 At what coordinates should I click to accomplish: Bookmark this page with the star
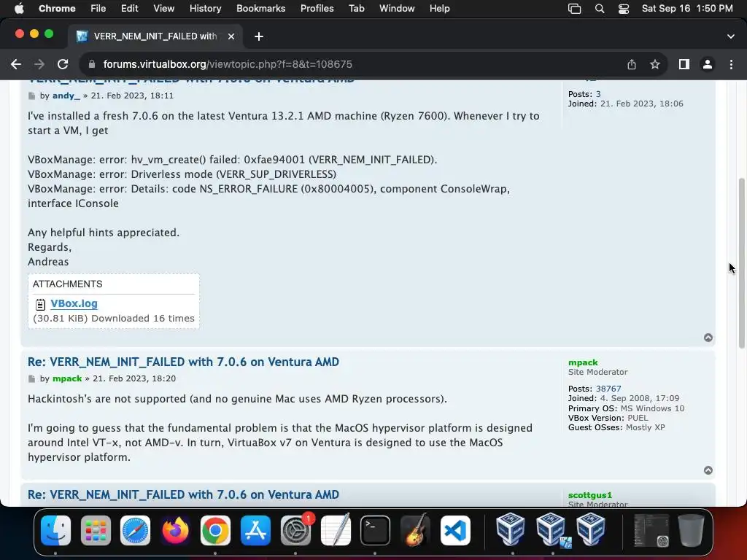[x=655, y=64]
